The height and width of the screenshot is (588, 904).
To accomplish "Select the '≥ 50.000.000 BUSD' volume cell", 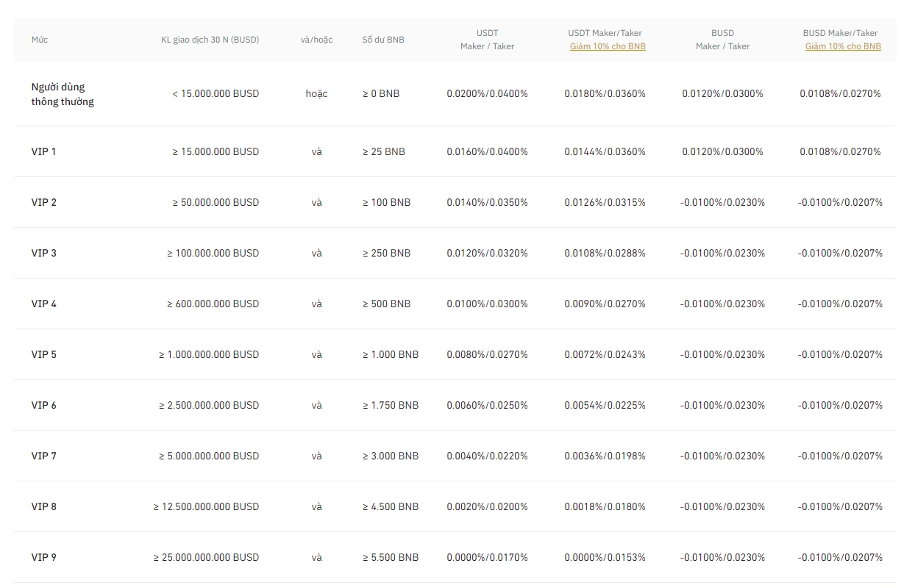I will tap(216, 202).
